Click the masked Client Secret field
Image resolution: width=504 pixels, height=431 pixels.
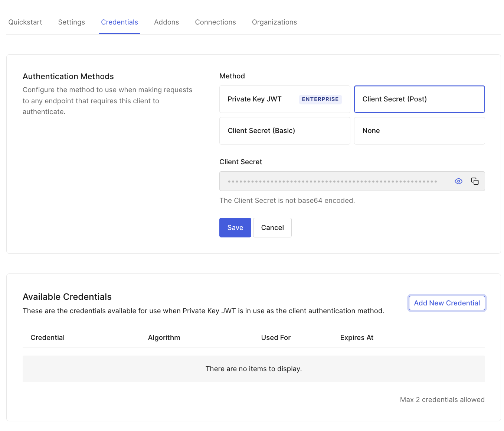(x=334, y=181)
